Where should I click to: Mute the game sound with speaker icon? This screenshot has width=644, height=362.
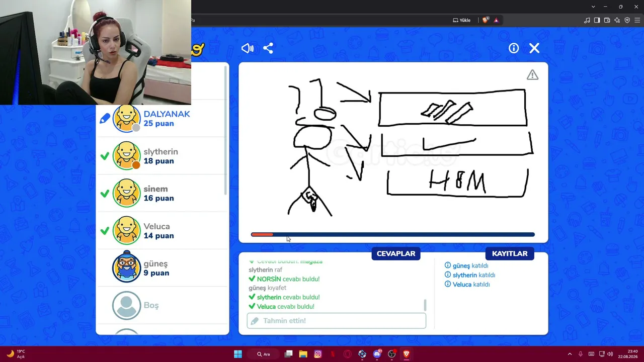[247, 48]
